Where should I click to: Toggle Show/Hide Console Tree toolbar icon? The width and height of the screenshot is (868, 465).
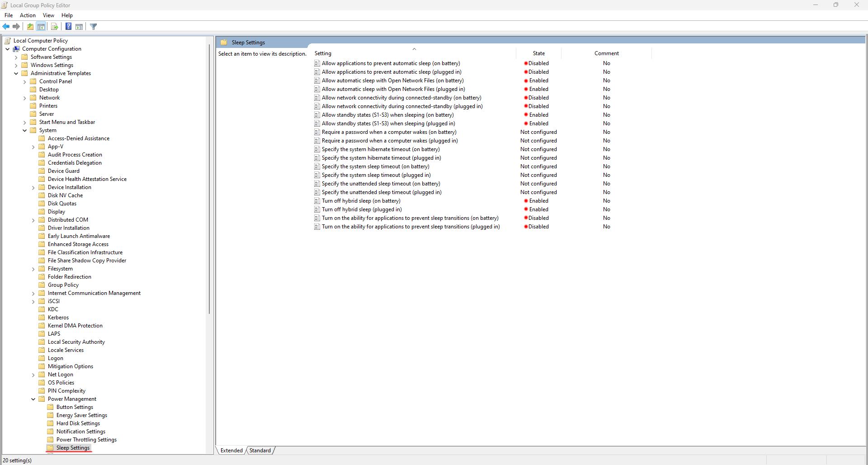point(41,27)
